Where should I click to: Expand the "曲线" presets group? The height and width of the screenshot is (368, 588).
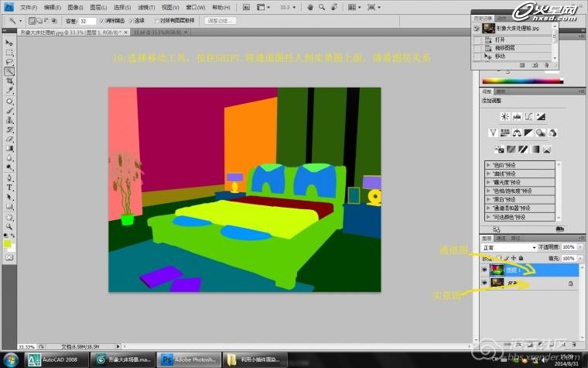click(x=488, y=174)
